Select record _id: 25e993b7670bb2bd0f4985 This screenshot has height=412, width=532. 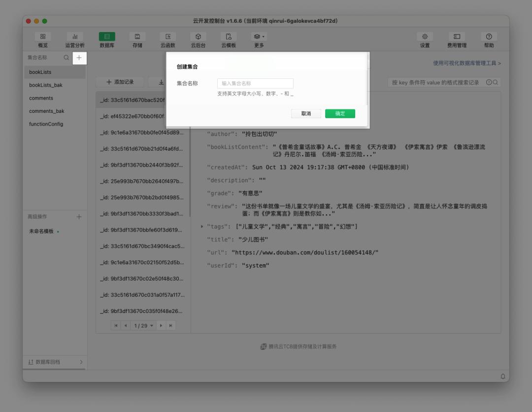click(x=142, y=197)
